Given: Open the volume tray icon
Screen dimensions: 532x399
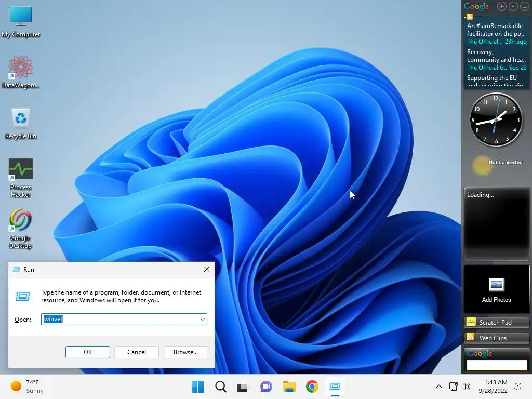Looking at the screenshot, I should click(x=466, y=387).
